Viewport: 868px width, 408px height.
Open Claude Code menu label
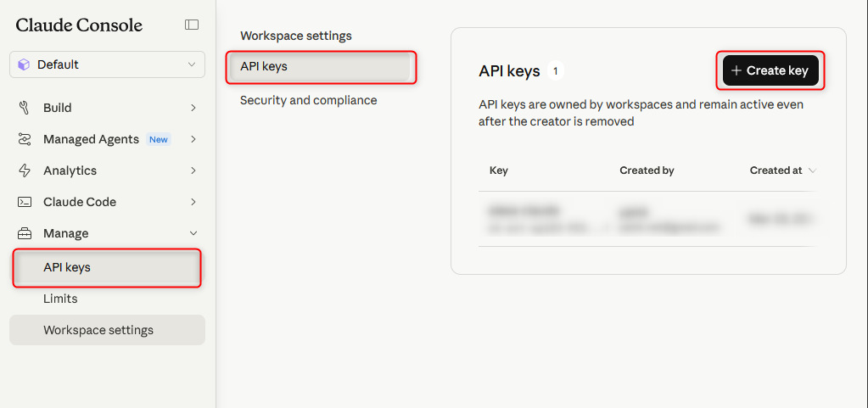(80, 202)
